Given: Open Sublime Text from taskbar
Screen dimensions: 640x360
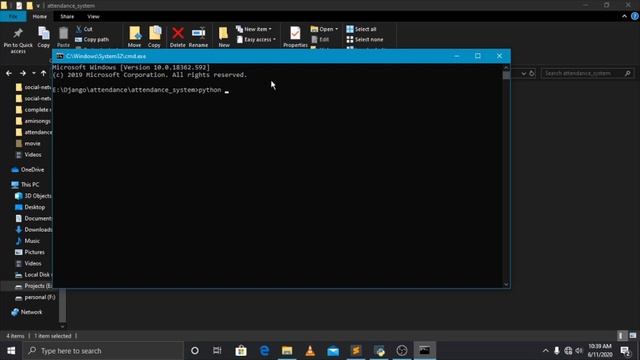Looking at the screenshot, I should pyautogui.click(x=356, y=351).
